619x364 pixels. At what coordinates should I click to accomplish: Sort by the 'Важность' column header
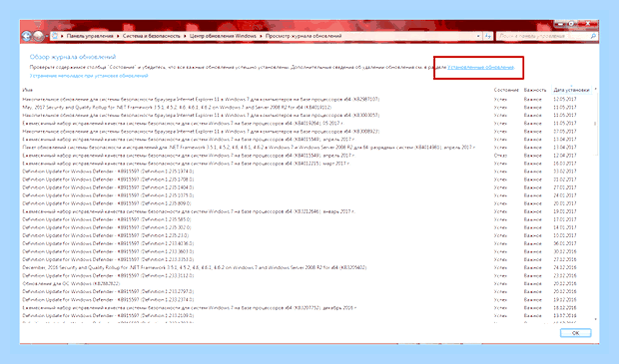pos(535,90)
